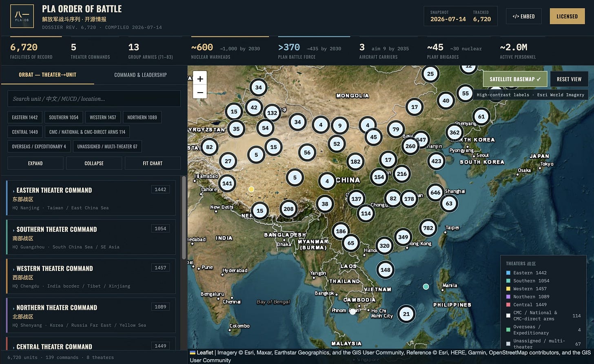The image size is (594, 364).
Task: Expand the Western Theater Command row
Action: click(91, 276)
